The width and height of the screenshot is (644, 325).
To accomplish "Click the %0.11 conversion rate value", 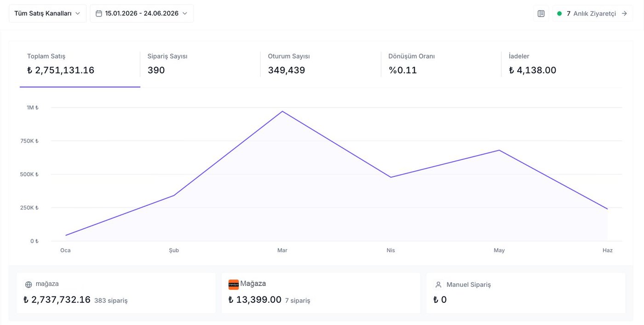I will tap(403, 70).
